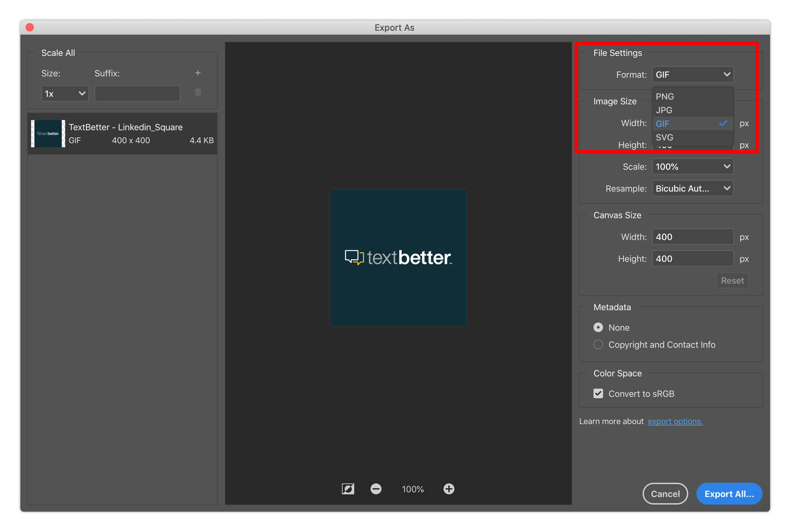This screenshot has height=532, width=790.
Task: Select the TextBetter Linkedin_Square thumbnail
Action: pyautogui.click(x=48, y=134)
